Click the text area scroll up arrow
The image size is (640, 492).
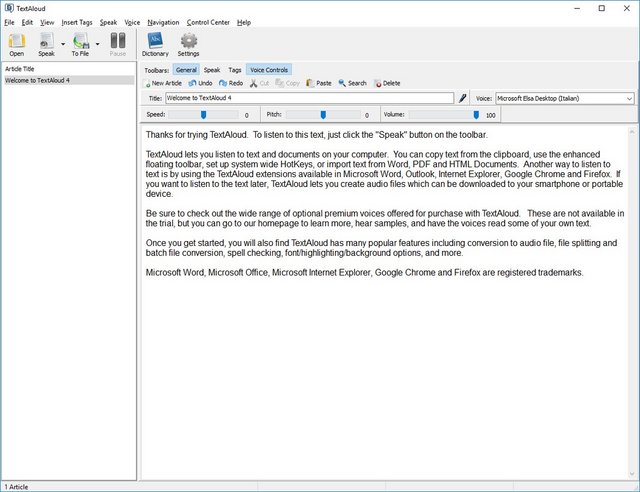[631, 131]
